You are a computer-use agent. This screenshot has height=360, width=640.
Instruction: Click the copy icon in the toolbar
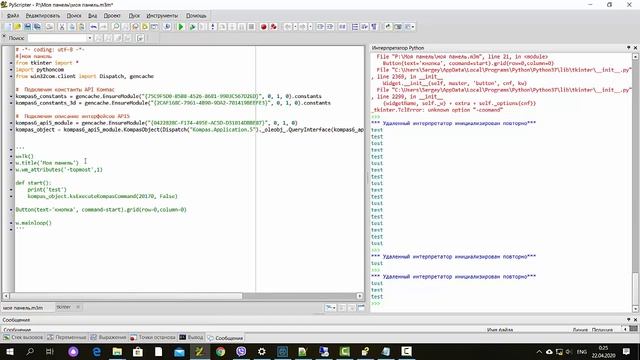71,27
